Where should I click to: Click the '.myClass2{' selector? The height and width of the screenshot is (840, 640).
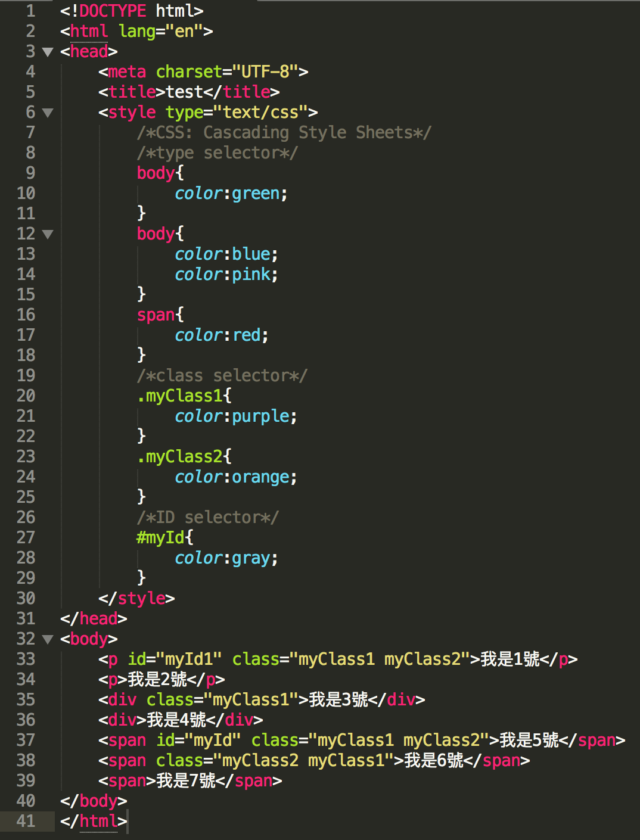pos(185,456)
